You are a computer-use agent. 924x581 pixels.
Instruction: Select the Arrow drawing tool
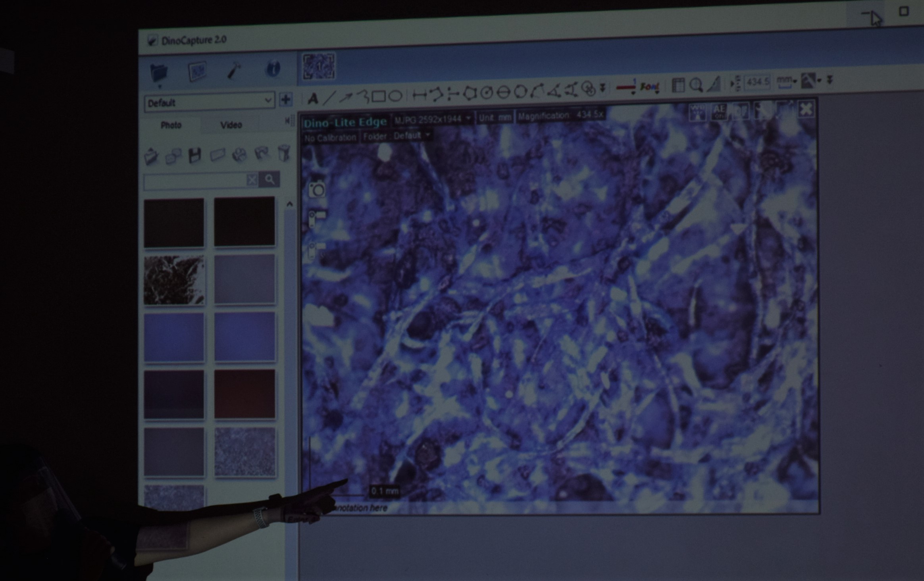click(346, 97)
